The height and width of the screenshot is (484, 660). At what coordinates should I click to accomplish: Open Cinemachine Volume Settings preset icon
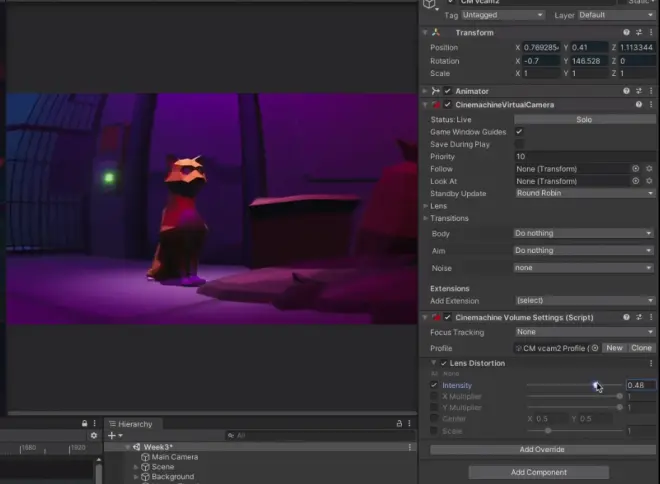pyautogui.click(x=639, y=317)
